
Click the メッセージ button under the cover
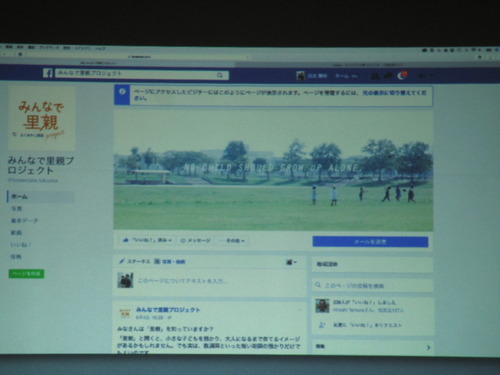196,240
